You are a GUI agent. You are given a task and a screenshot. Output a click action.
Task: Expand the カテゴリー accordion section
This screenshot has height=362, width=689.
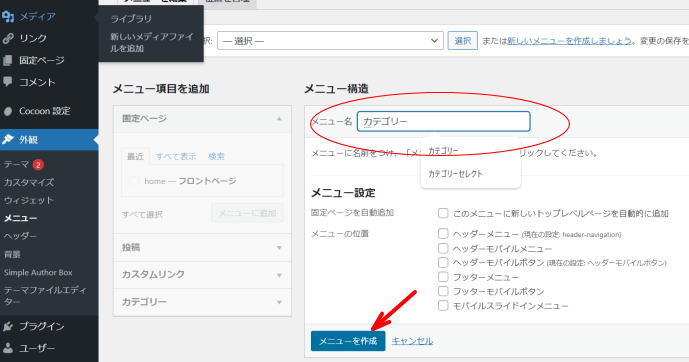click(x=202, y=302)
